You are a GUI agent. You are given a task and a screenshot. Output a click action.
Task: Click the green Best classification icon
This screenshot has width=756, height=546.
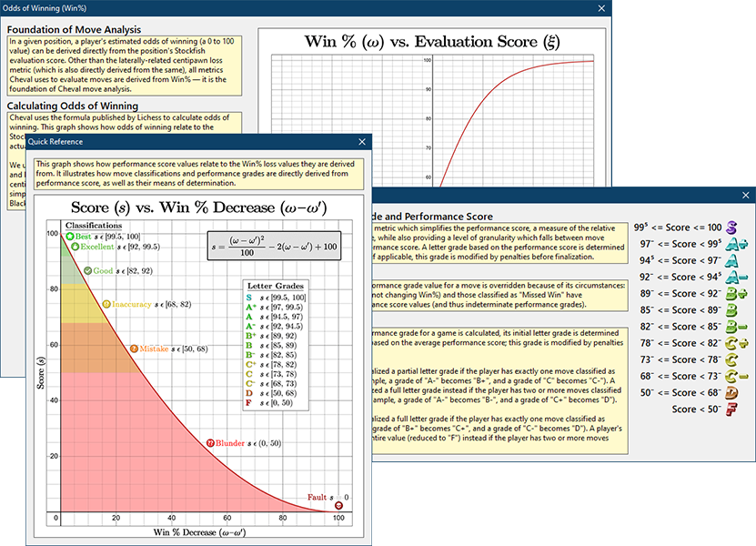(68, 237)
